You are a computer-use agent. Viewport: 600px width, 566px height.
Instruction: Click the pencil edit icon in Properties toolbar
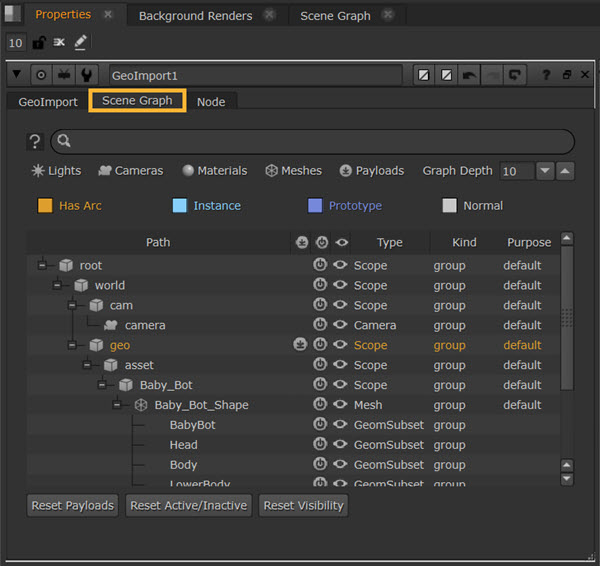click(80, 43)
